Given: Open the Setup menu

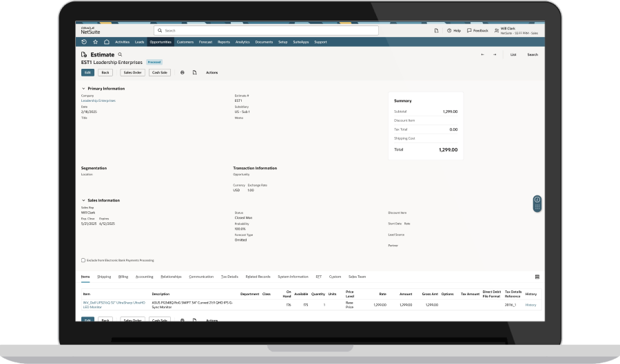Looking at the screenshot, I should [282, 42].
